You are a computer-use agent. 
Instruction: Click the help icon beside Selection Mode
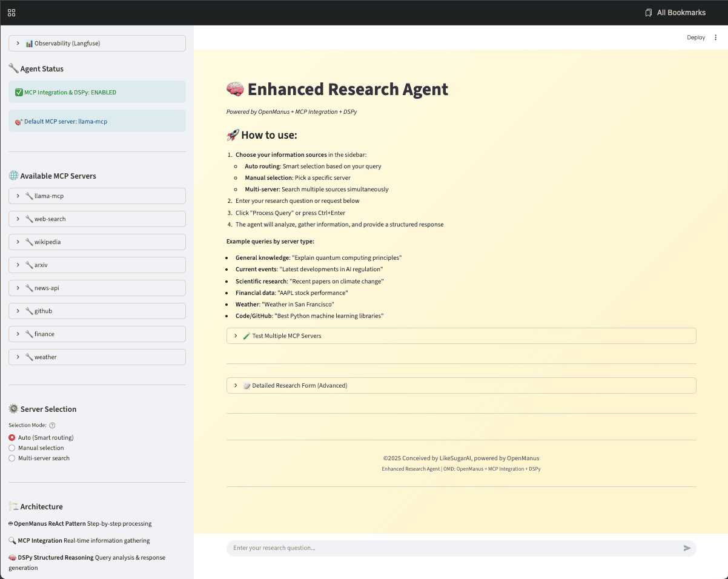[x=52, y=425]
